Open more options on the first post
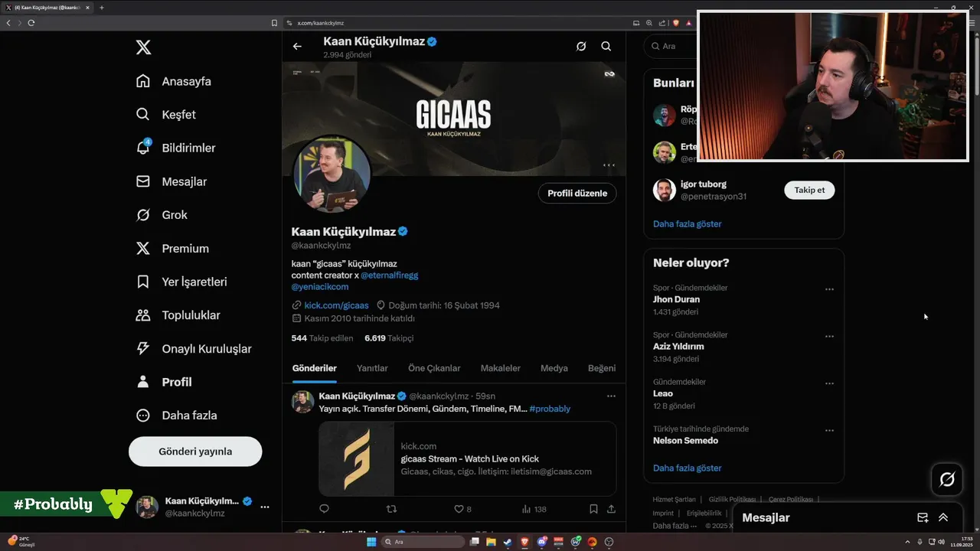Screen dimensions: 980x551 [611, 396]
